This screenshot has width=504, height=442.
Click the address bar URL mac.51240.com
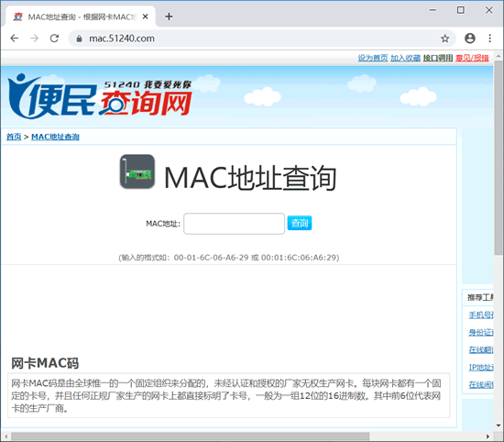(x=122, y=39)
